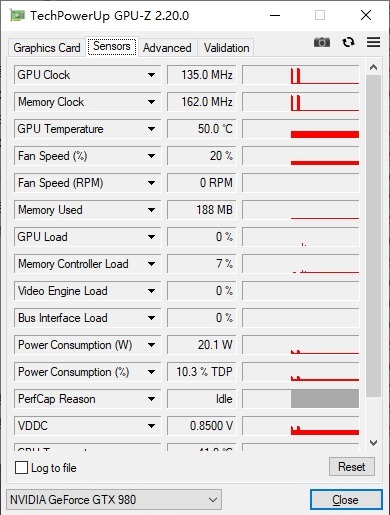The image size is (390, 515).
Task: Open the hamburger menu icon
Action: coord(373,42)
